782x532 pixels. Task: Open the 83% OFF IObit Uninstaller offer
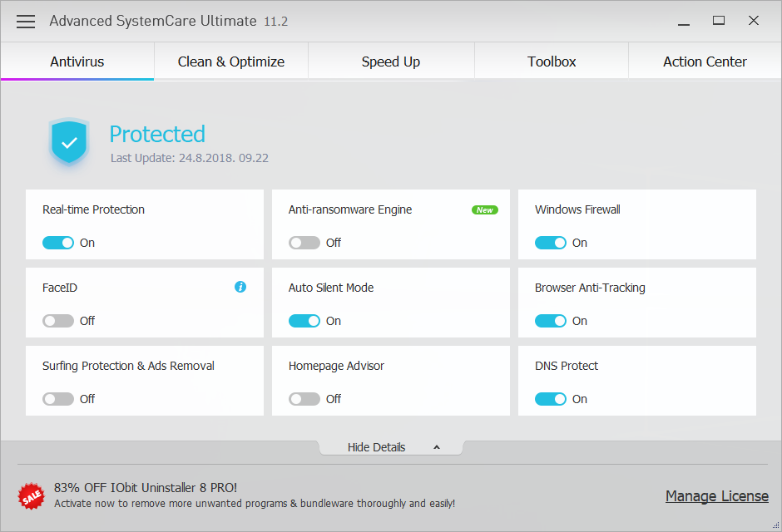pyautogui.click(x=146, y=488)
